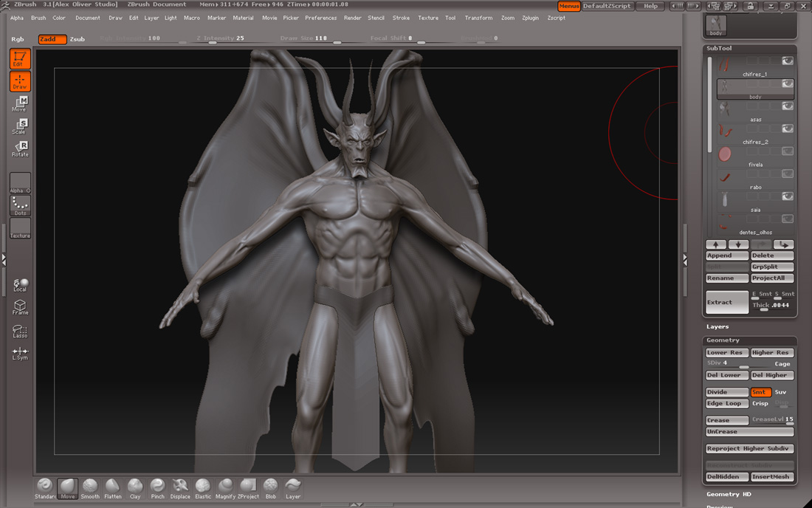This screenshot has width=812, height=508.
Task: Select the rabo subtool row
Action: pos(756,180)
